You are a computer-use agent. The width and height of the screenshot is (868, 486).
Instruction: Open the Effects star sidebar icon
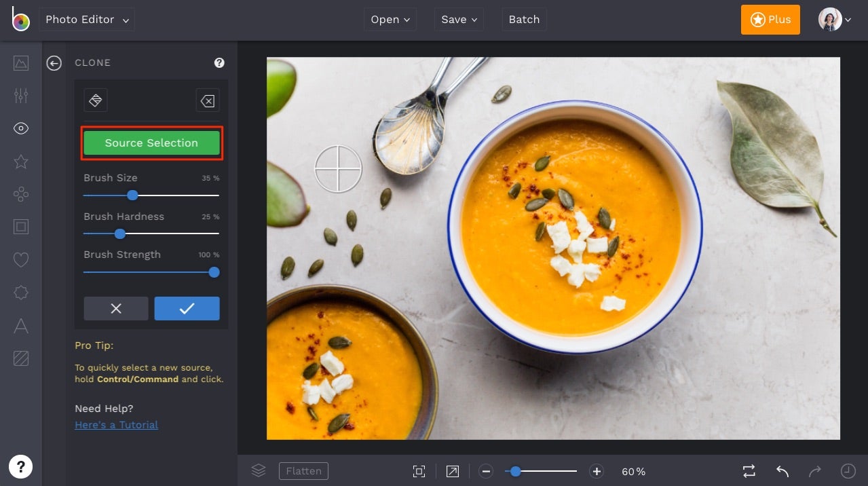[x=21, y=162]
